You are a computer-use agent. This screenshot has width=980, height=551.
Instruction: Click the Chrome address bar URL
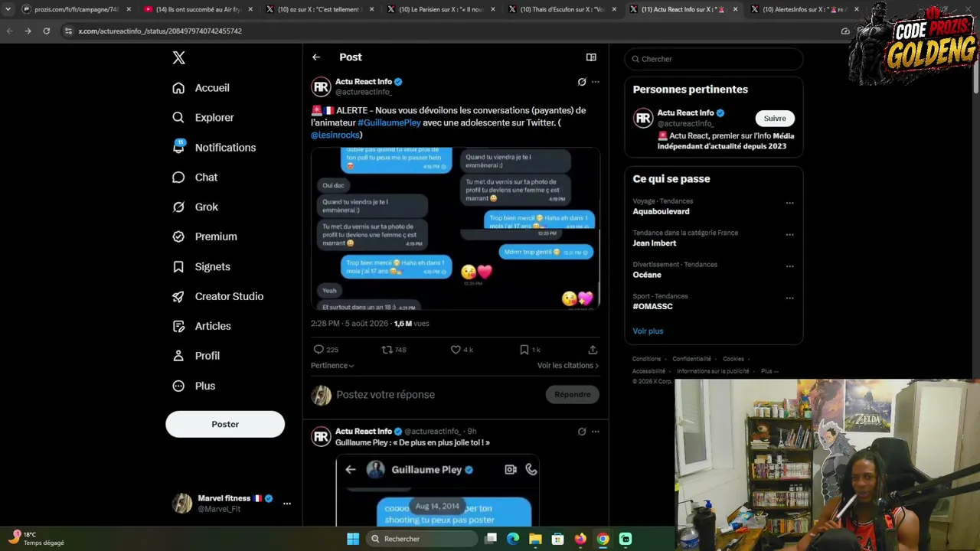(x=160, y=31)
